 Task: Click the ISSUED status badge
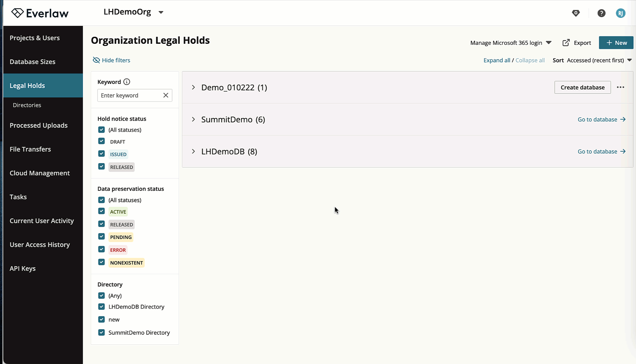coord(118,154)
